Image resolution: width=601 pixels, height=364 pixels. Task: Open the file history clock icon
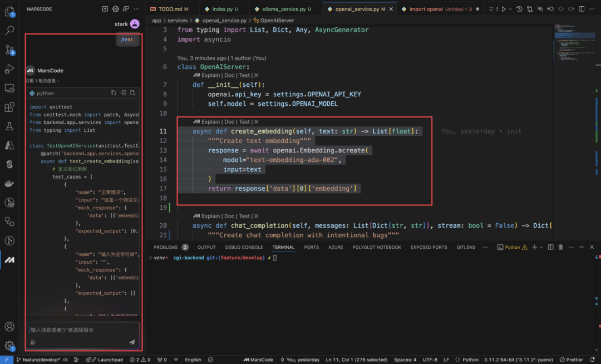519,9
